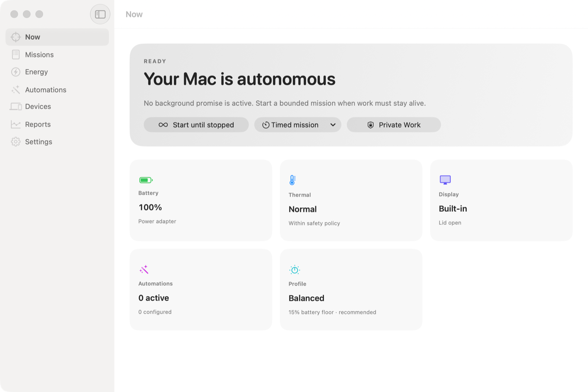Start a mission until stopped
This screenshot has width=588, height=392.
196,125
